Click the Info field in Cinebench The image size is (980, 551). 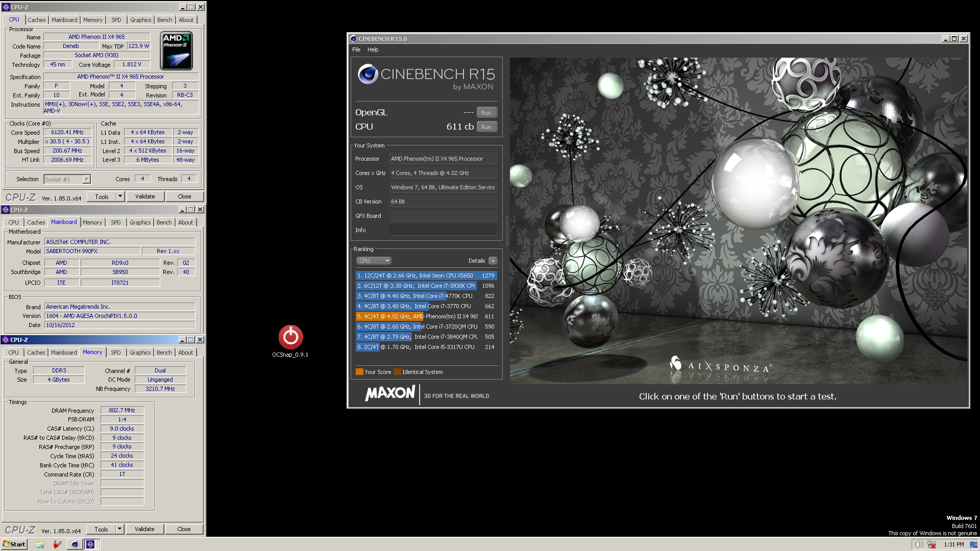pos(443,230)
